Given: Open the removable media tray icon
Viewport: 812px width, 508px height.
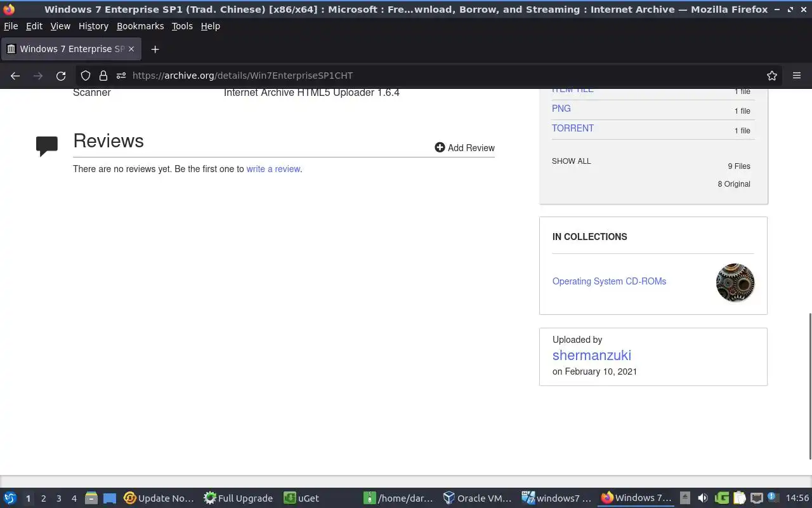Looking at the screenshot, I should pos(685,498).
